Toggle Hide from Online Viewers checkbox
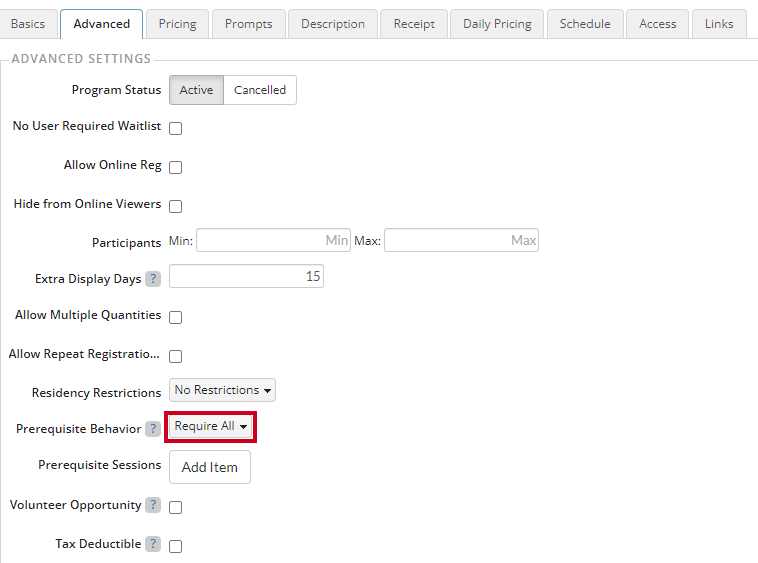The width and height of the screenshot is (758, 563). (175, 206)
